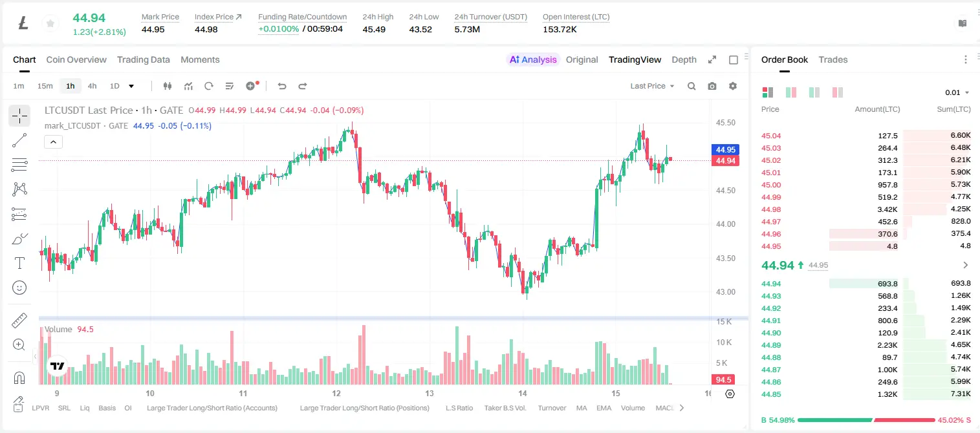Screen dimensions: 980x433
Task: Choose the text annotation tool
Action: pos(19,263)
